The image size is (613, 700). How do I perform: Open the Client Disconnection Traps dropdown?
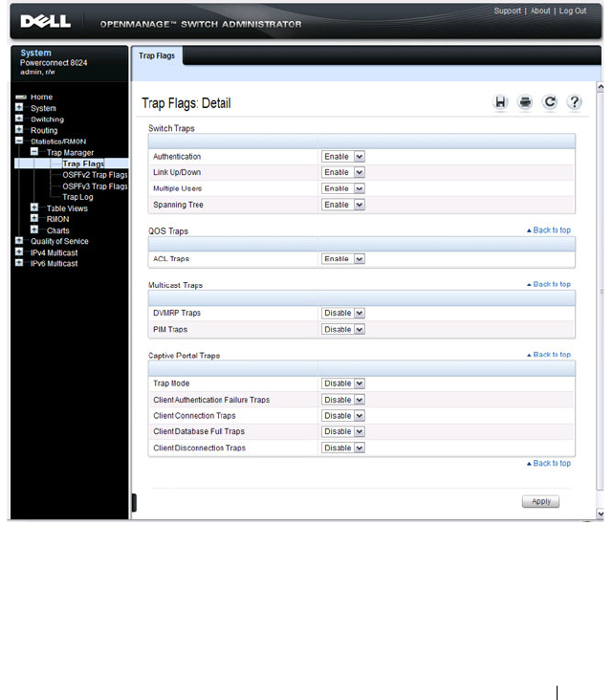[343, 448]
